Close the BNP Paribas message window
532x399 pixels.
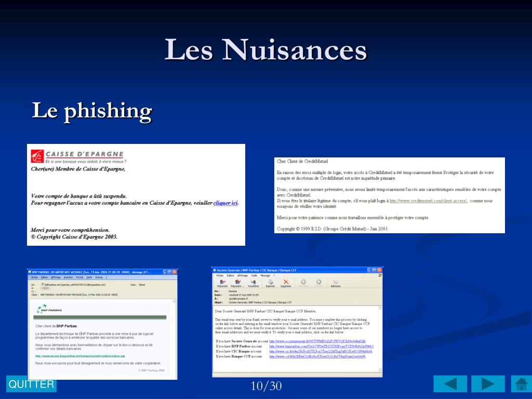click(175, 272)
